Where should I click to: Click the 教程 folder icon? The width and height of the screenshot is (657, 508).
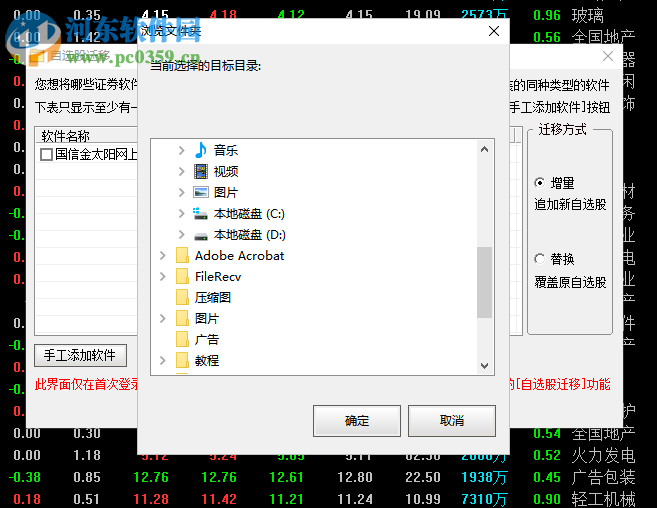[182, 360]
